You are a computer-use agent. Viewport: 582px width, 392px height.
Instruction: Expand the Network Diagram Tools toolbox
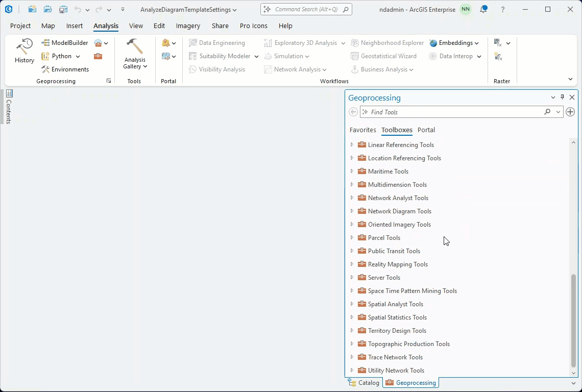352,211
